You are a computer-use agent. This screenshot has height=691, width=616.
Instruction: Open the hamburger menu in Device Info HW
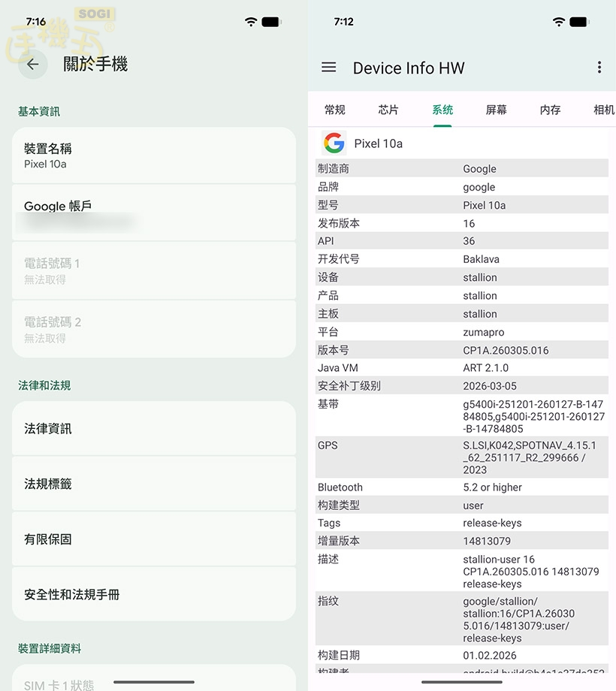point(329,68)
